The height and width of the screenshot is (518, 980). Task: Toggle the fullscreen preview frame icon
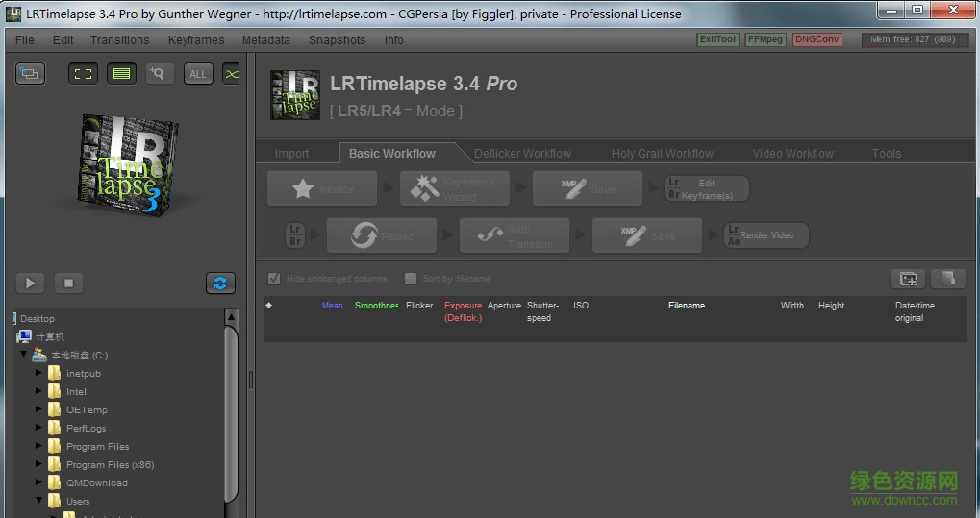pos(83,74)
